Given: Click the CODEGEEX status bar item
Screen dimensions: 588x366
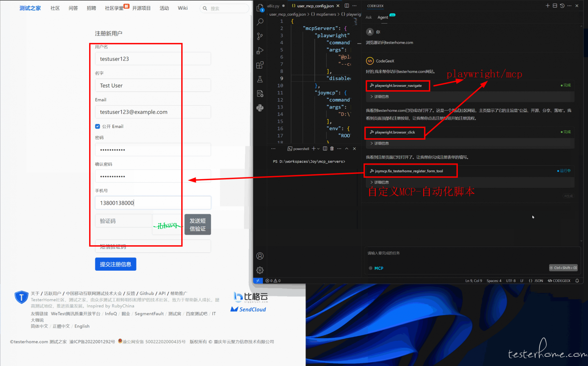Looking at the screenshot, I should coord(559,281).
